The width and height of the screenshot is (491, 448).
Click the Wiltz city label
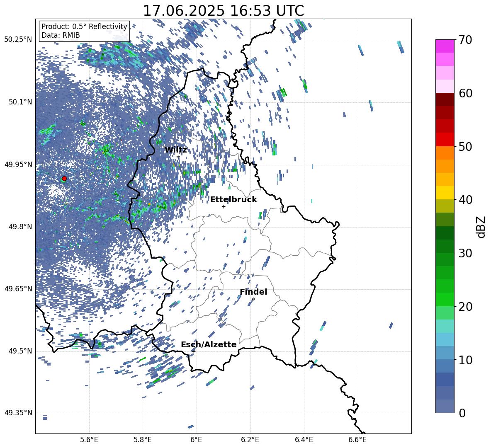point(176,150)
